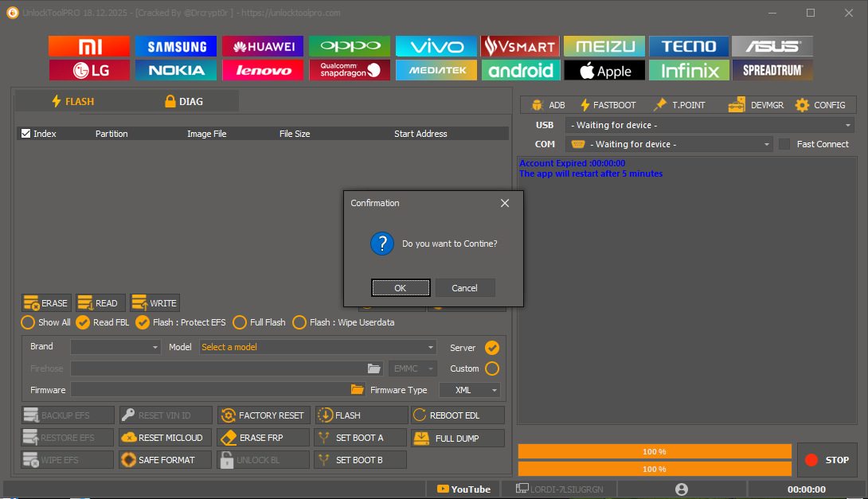The width and height of the screenshot is (868, 499).
Task: Click the WRITE partition button
Action: [x=155, y=303]
